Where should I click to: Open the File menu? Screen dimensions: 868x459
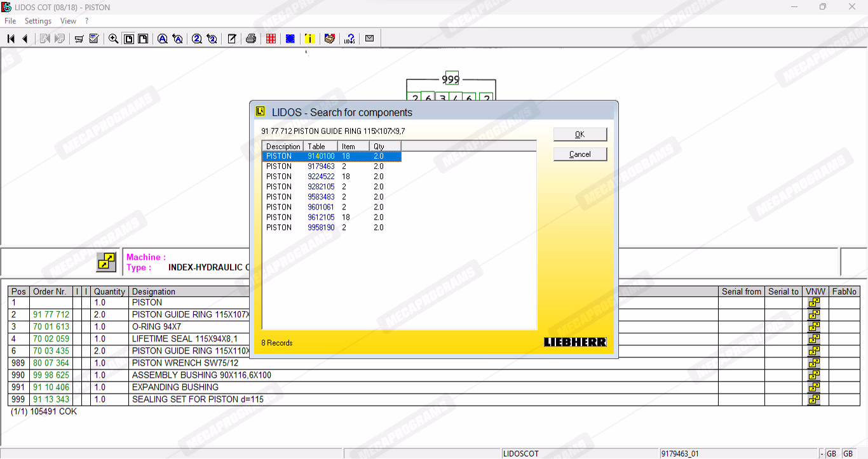[10, 21]
